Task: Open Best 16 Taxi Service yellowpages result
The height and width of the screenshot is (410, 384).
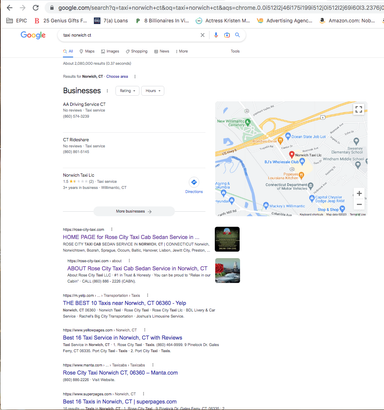Action: pyautogui.click(x=123, y=338)
